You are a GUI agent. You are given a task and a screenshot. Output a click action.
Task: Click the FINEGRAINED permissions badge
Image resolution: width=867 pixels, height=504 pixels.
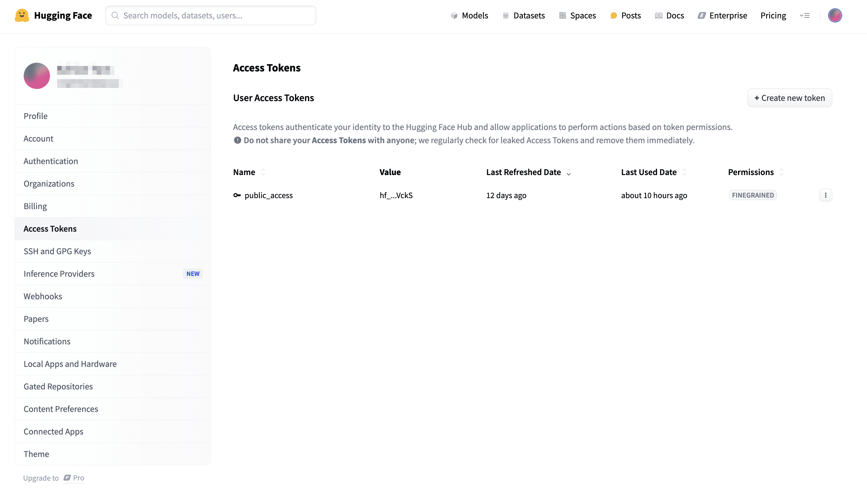click(753, 195)
